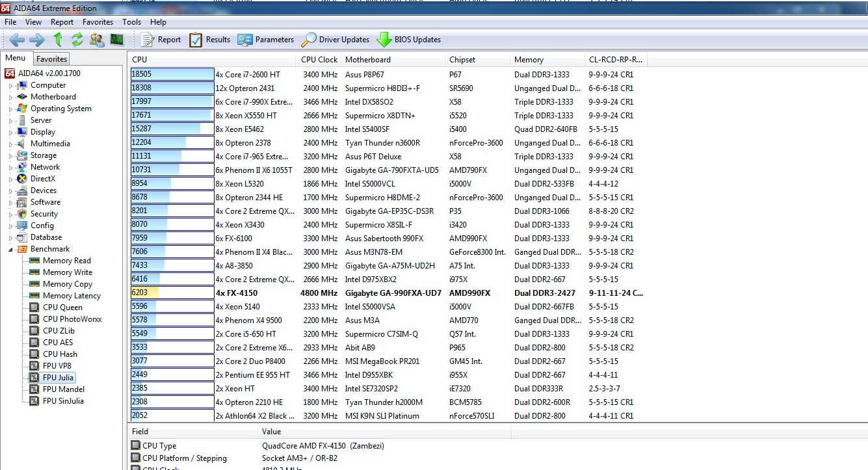Expand the Operating System tree node
Screen dimensions: 868x470
[10, 109]
